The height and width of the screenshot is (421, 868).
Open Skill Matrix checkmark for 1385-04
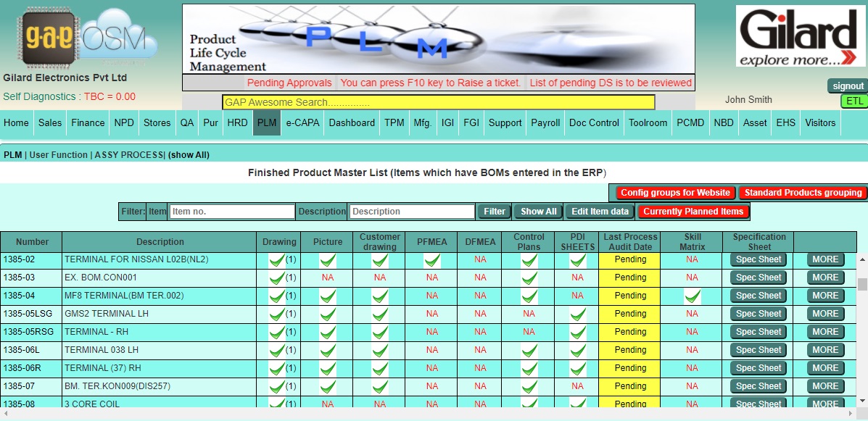click(692, 296)
